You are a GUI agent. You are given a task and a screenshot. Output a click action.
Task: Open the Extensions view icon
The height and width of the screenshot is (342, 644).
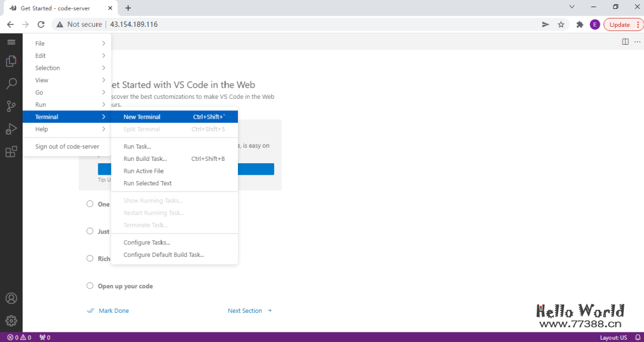tap(11, 152)
